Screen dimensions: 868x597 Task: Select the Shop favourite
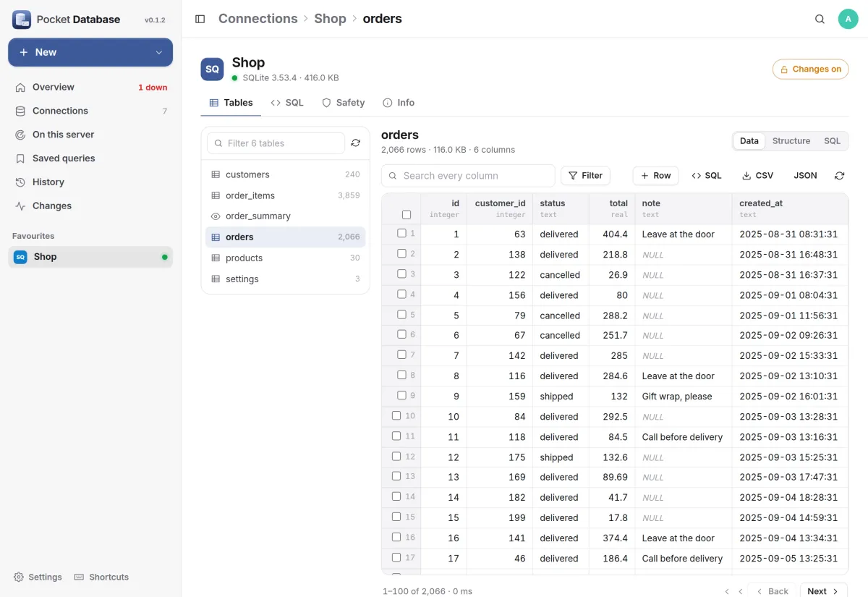(x=90, y=257)
